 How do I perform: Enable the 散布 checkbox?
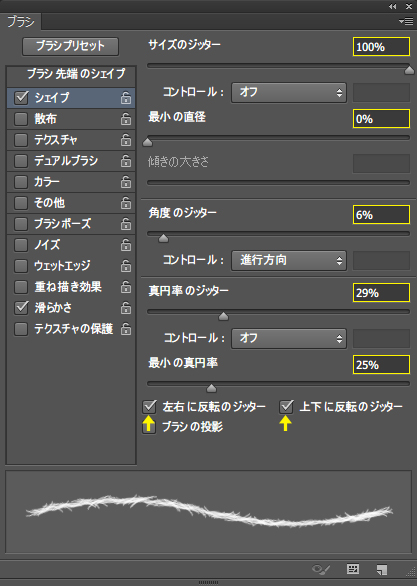coord(21,119)
